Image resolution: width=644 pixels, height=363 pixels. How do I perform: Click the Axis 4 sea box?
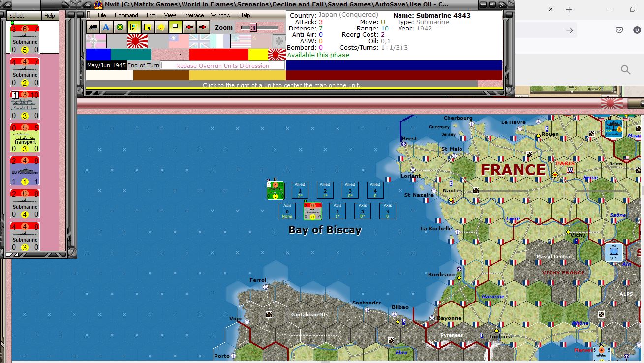pyautogui.click(x=388, y=211)
